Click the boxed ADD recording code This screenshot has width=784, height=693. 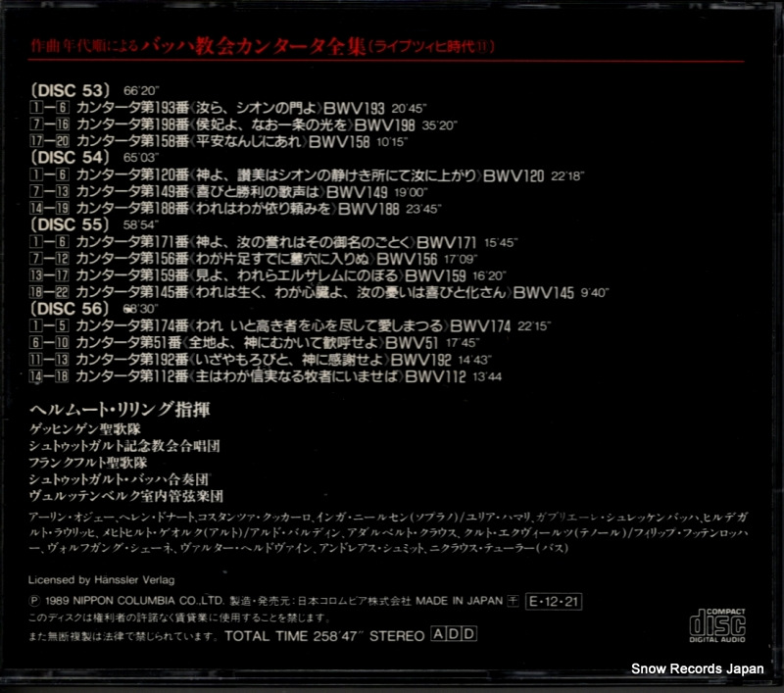tap(454, 634)
